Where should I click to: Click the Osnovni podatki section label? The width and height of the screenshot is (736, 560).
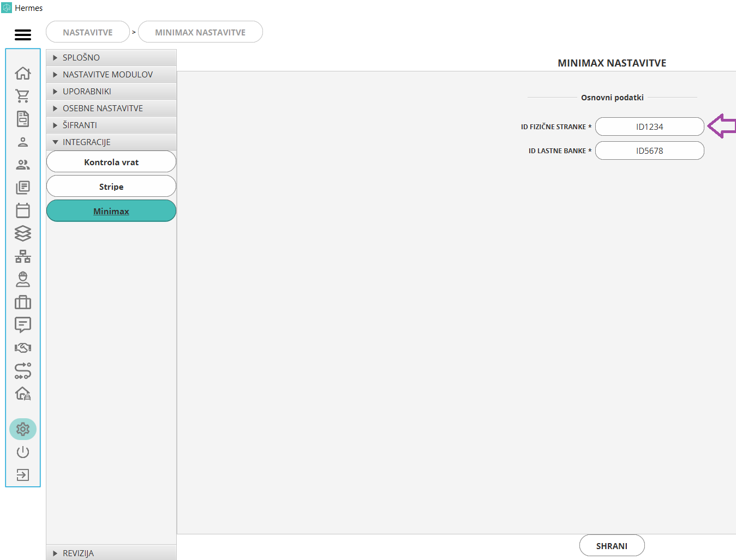coord(612,98)
